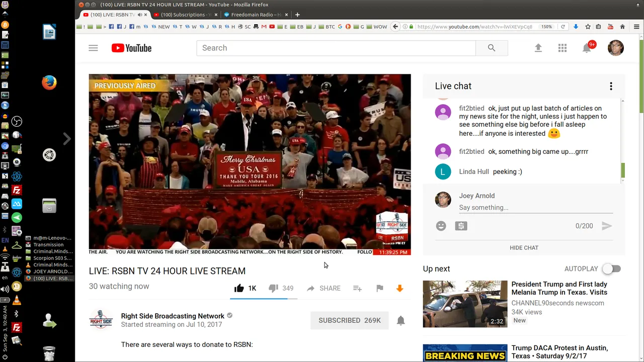Share the RSBN video
This screenshot has height=362, width=644.
click(324, 288)
